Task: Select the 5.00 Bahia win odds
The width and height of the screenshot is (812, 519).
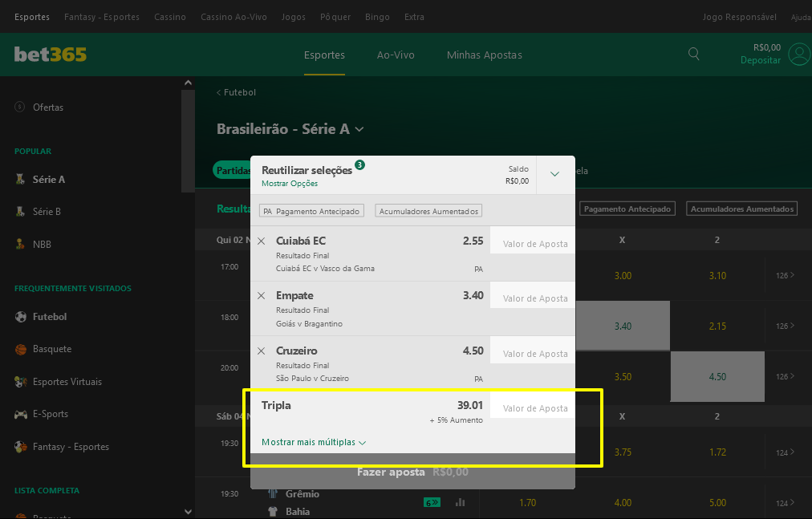Action: pos(717,502)
